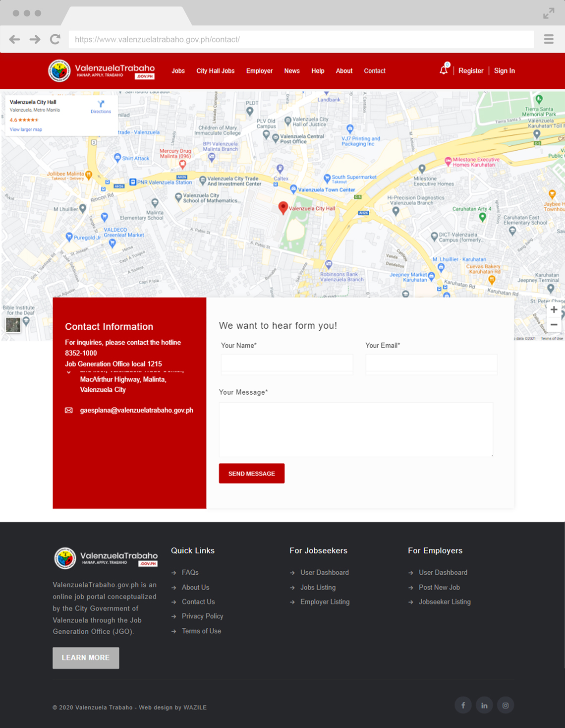
Task: Click Robinsons Bank Valenzuela Branch map label
Action: pyautogui.click(x=342, y=277)
